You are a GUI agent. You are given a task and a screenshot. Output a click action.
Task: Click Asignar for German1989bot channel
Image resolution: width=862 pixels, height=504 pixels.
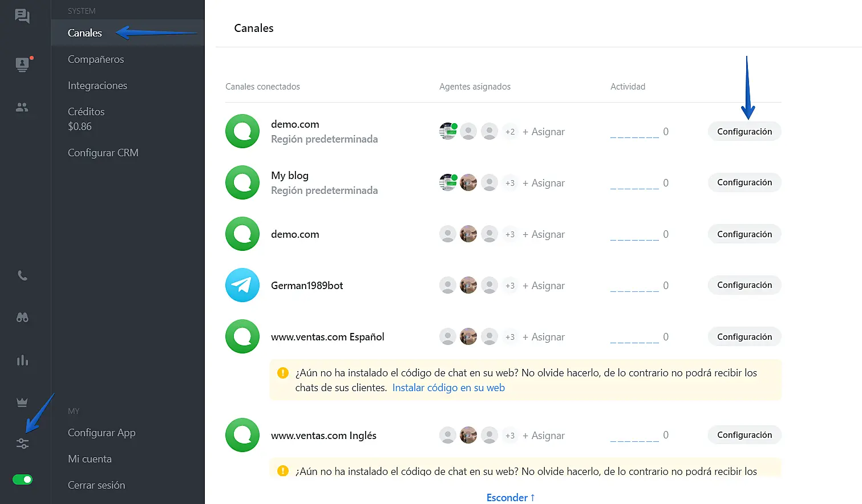[543, 286]
